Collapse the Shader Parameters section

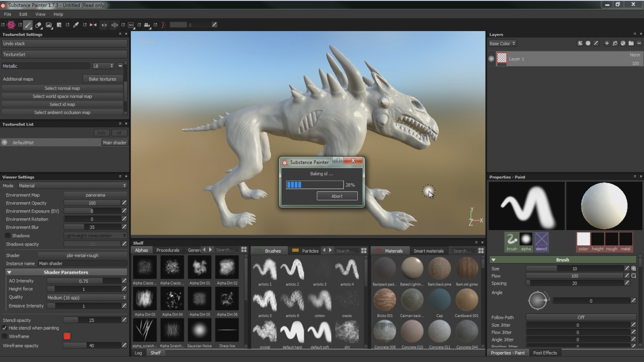click(9, 272)
